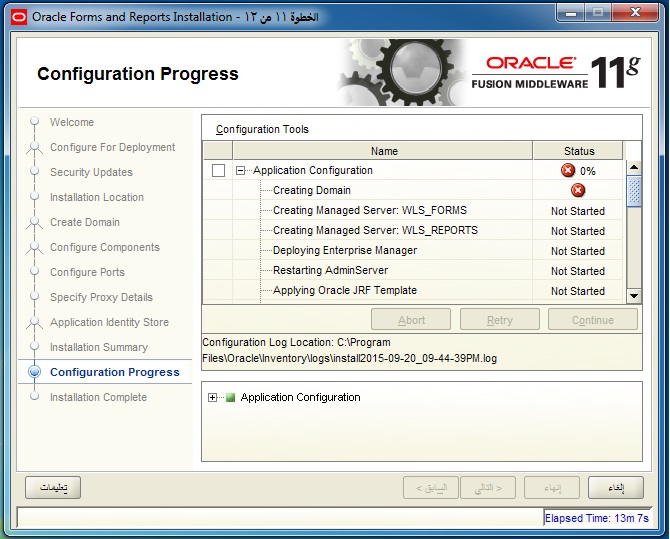Collapse the Application Configuration tree in table
This screenshot has height=539, width=670.
(x=241, y=171)
